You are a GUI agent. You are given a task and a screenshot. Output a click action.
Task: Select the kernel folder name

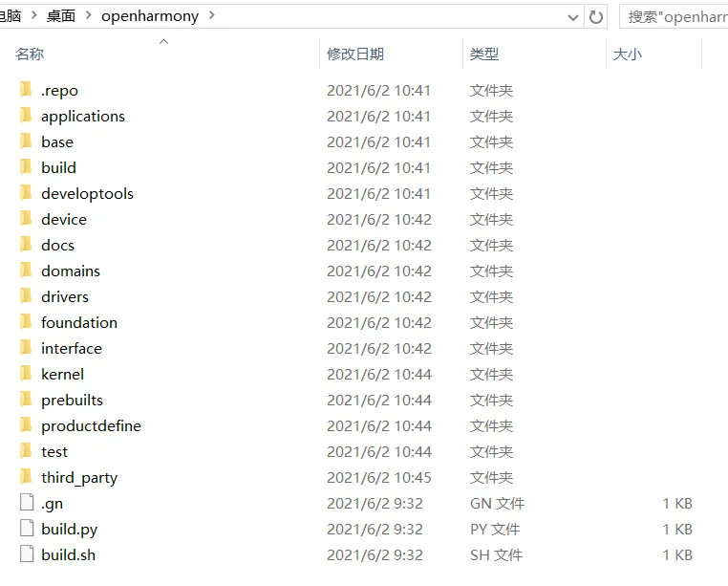(x=63, y=374)
